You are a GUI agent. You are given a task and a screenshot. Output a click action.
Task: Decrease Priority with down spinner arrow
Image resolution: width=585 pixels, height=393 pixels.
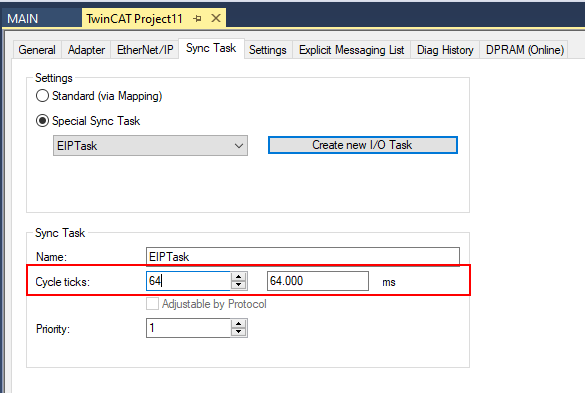pyautogui.click(x=239, y=332)
